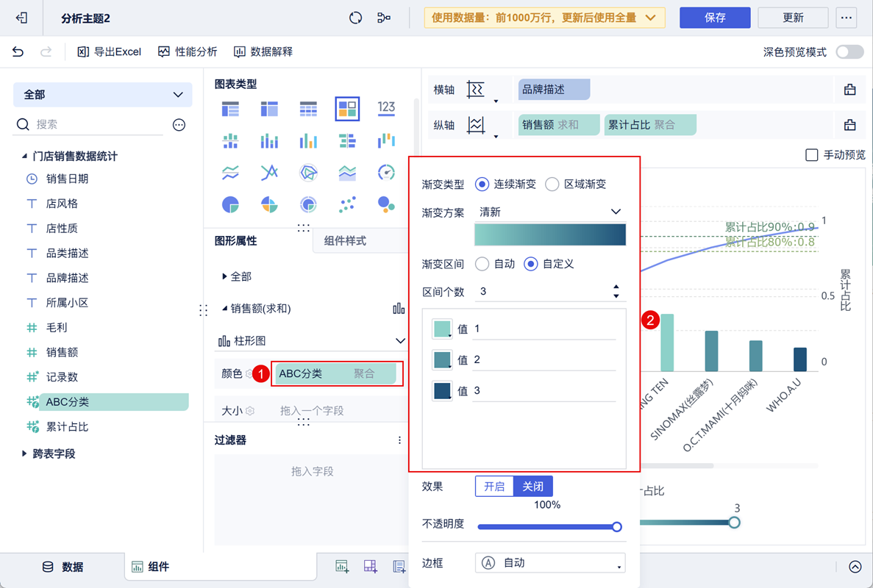Check the manual preview checkbox
Viewport: 873px width, 588px height.
[812, 155]
